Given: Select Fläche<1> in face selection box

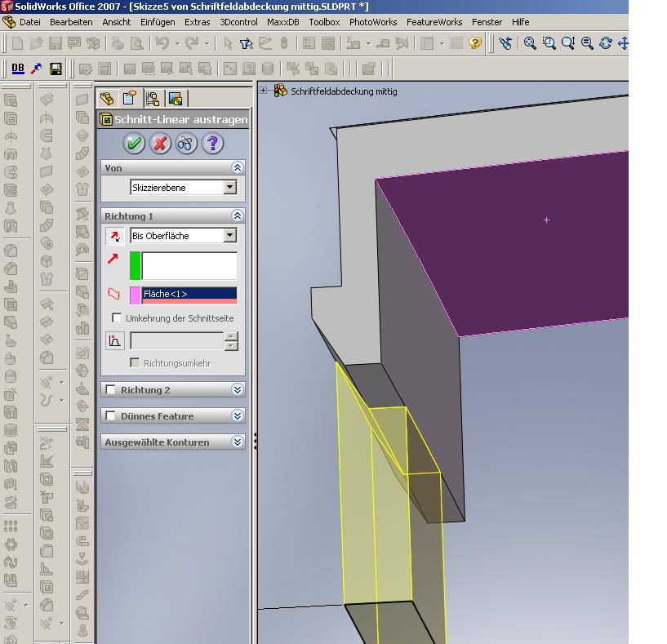Looking at the screenshot, I should tap(189, 294).
